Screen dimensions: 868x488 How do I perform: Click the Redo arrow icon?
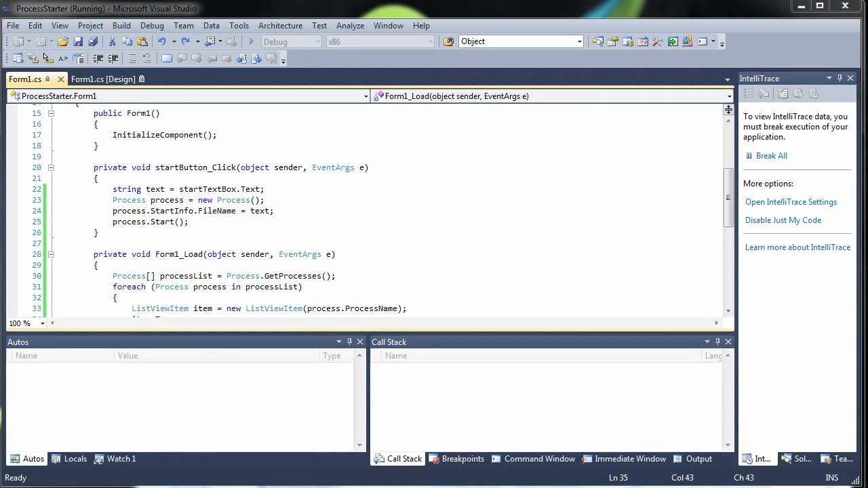(185, 42)
